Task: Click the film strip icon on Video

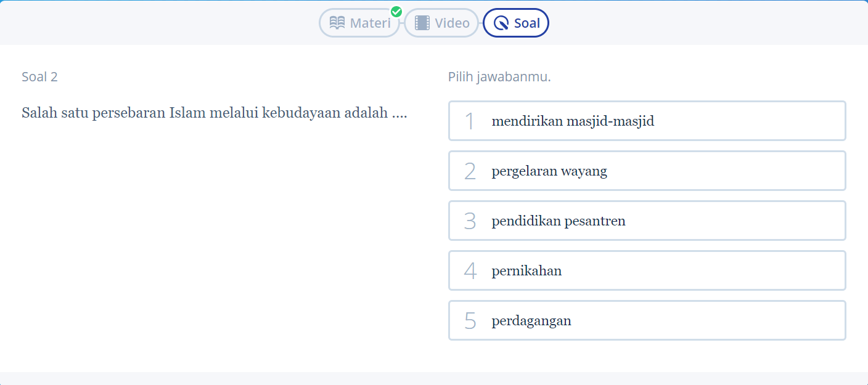Action: coord(422,23)
